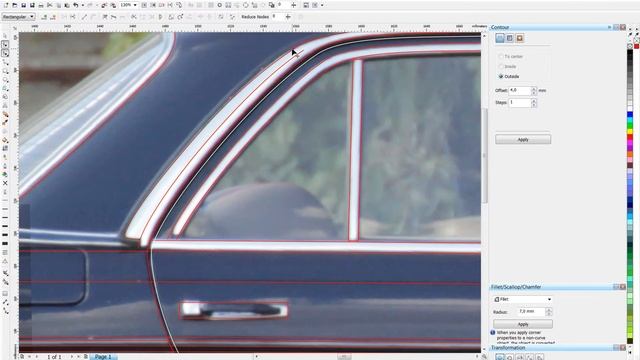Pick the blue swatch in the palette
The image size is (640, 360).
[x=630, y=115]
